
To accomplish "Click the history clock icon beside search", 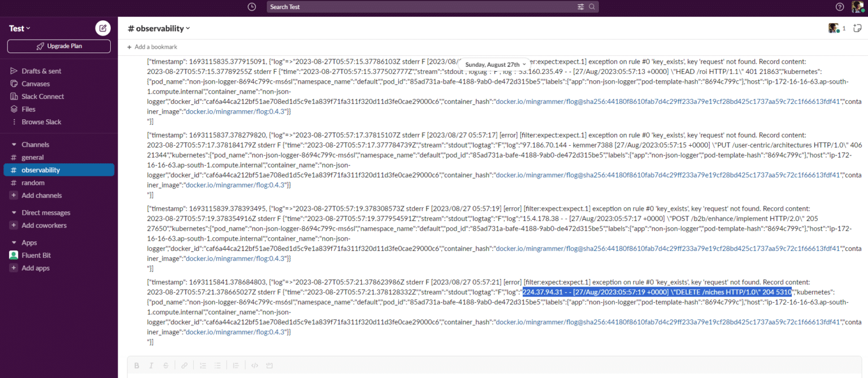I will pos(251,7).
